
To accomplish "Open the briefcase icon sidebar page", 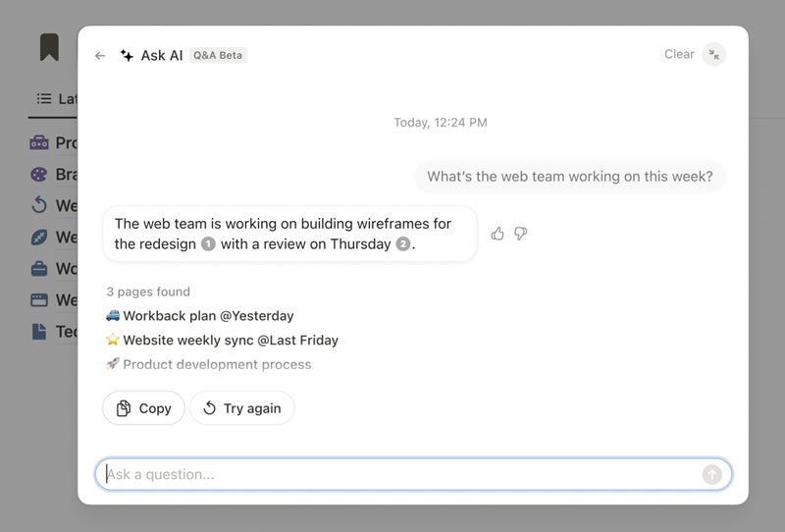I will (x=39, y=269).
